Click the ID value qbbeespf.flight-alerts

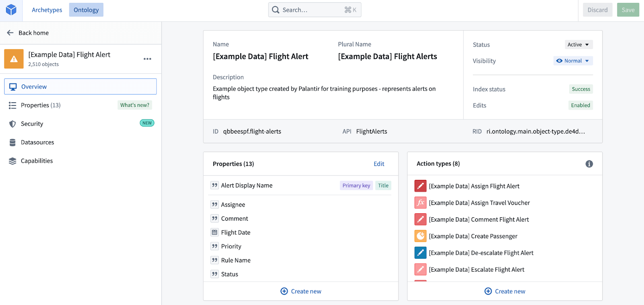252,131
